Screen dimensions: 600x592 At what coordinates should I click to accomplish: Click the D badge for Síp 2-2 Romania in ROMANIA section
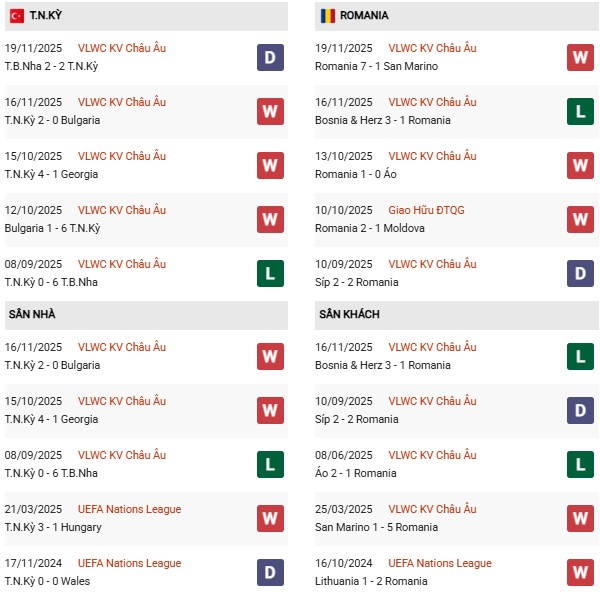(x=580, y=273)
